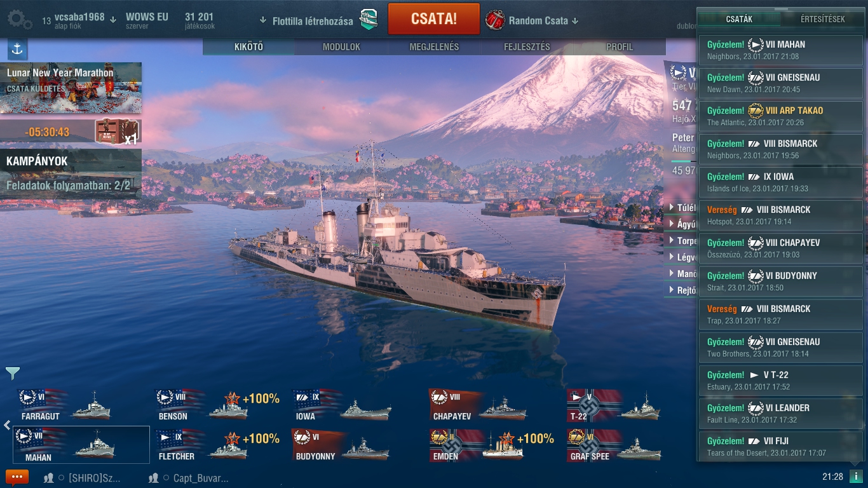
Task: Open the KAMPÁNYOK campaigns panel
Action: coord(71,173)
